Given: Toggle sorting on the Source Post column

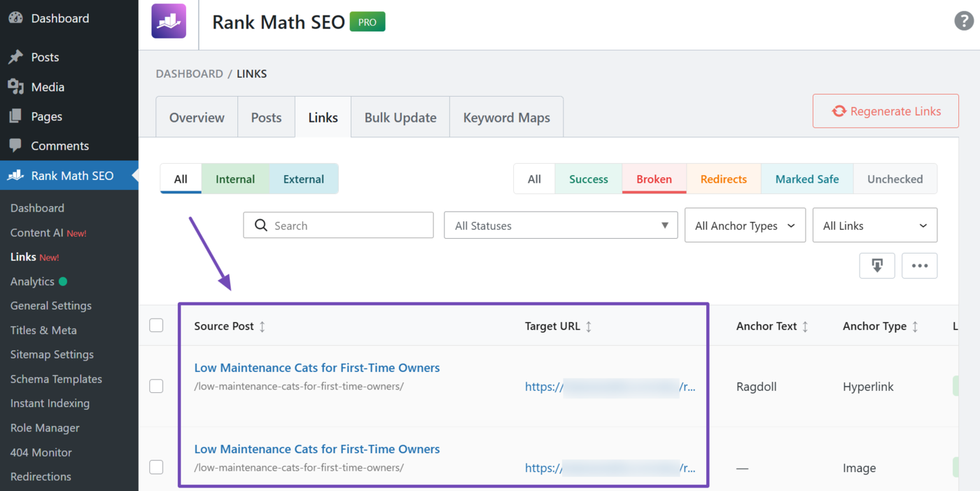Looking at the screenshot, I should point(262,326).
